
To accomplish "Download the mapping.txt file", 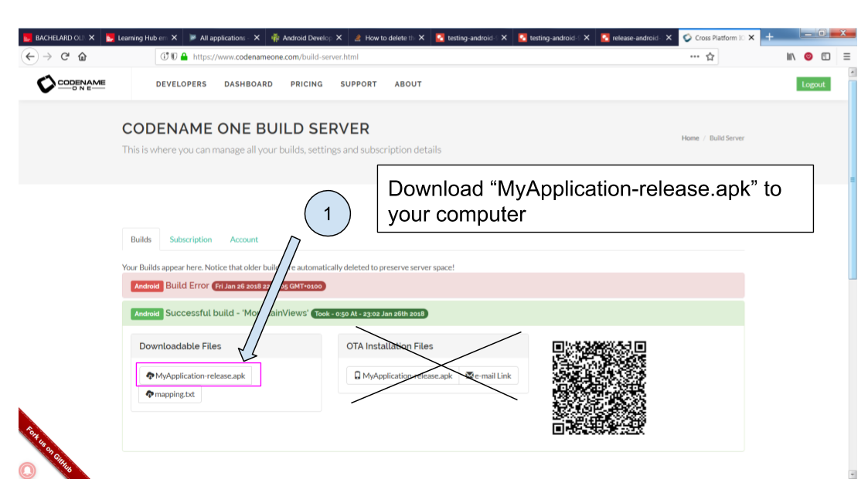I will (170, 394).
